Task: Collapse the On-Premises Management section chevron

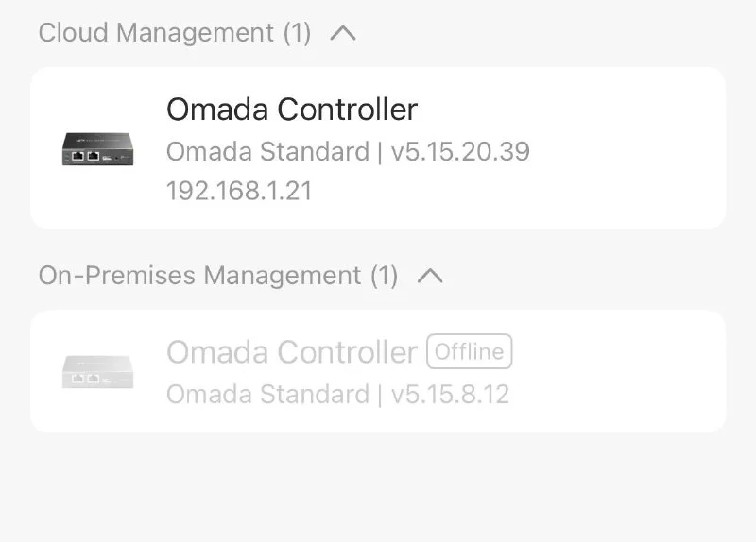Action: pyautogui.click(x=430, y=276)
